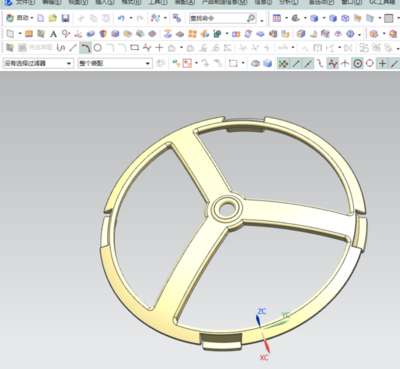Toggle Enable Snap Point multi-dot button
The image size is (400, 369).
tap(283, 63)
